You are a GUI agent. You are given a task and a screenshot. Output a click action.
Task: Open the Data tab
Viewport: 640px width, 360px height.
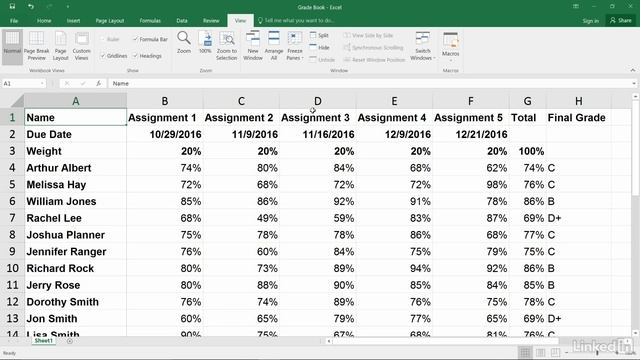coord(182,20)
